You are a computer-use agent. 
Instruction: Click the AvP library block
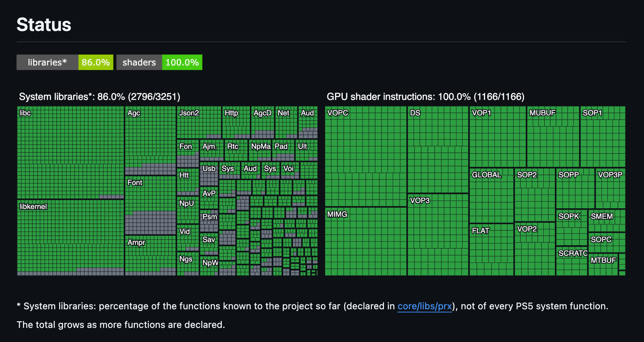209,198
